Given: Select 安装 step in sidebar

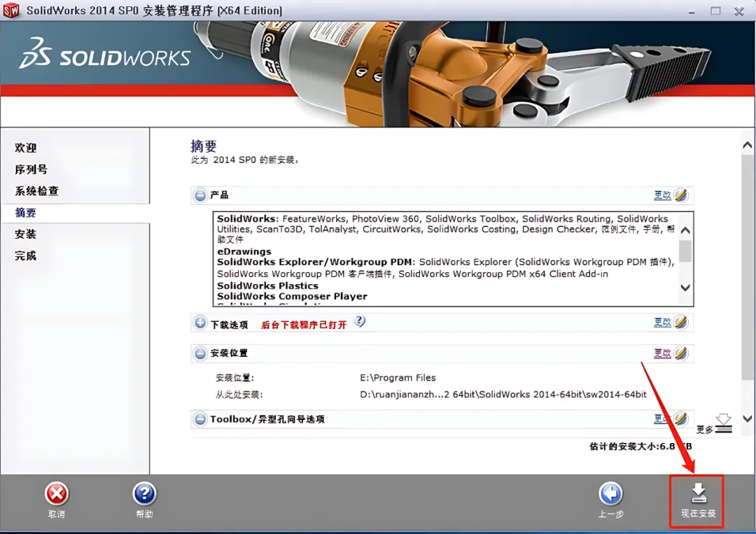Looking at the screenshot, I should pyautogui.click(x=26, y=234).
